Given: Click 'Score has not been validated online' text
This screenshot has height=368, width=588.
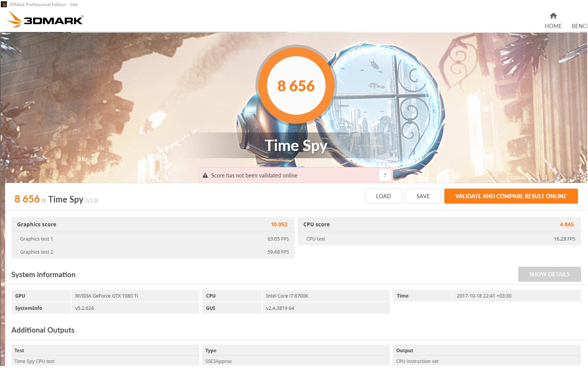Looking at the screenshot, I should [x=254, y=176].
